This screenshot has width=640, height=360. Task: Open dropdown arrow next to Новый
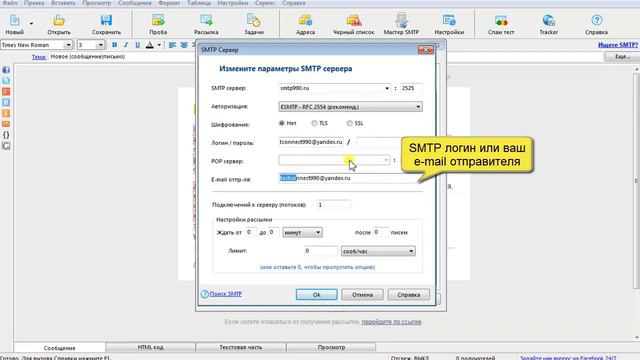[31, 24]
